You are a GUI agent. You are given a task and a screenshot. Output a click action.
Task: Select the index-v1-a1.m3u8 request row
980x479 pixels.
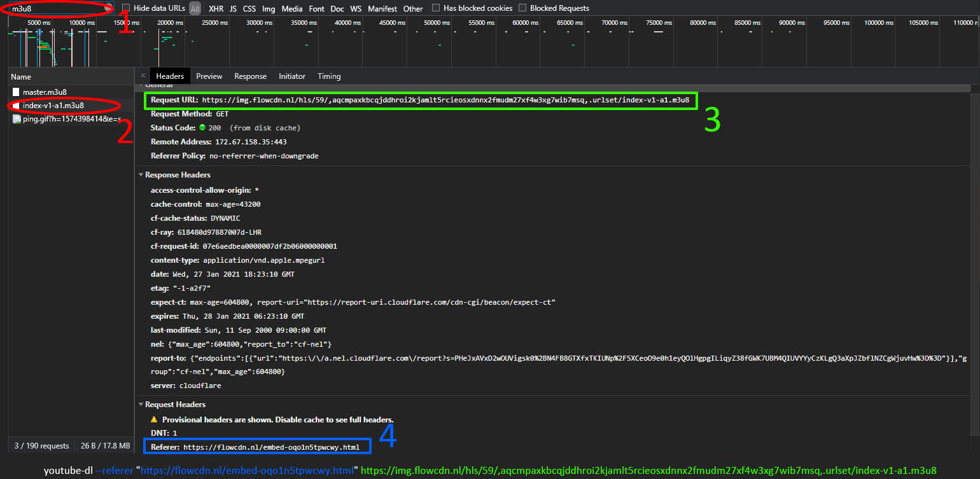(71, 106)
